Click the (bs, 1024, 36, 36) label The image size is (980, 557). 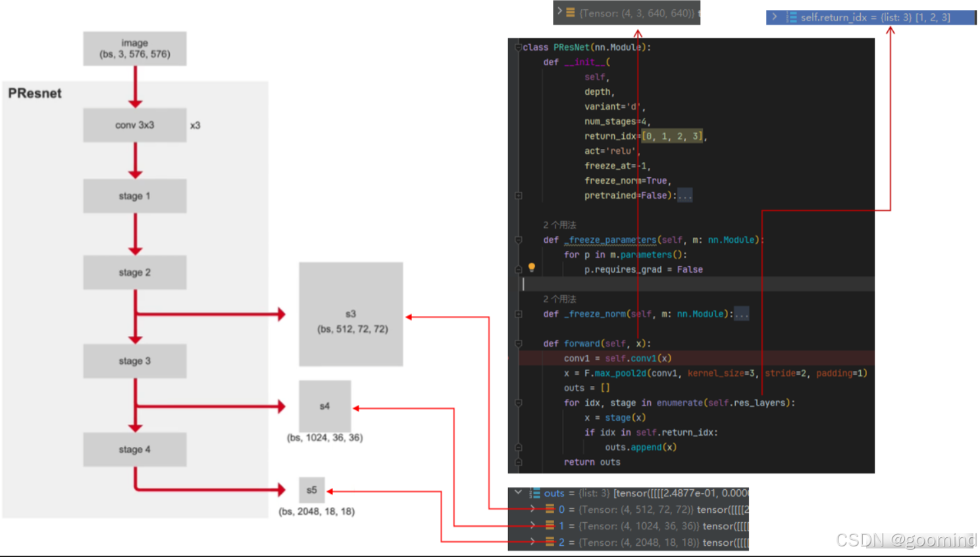[x=325, y=438]
